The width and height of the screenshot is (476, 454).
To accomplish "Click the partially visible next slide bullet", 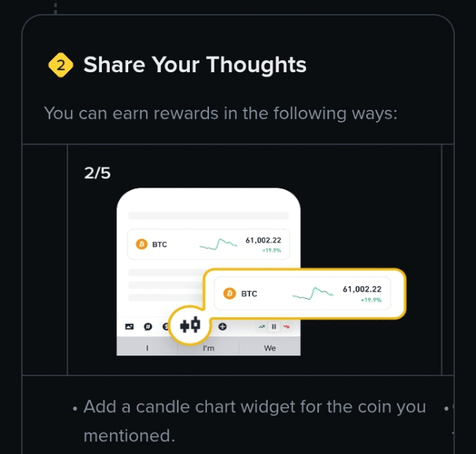I will coord(447,408).
